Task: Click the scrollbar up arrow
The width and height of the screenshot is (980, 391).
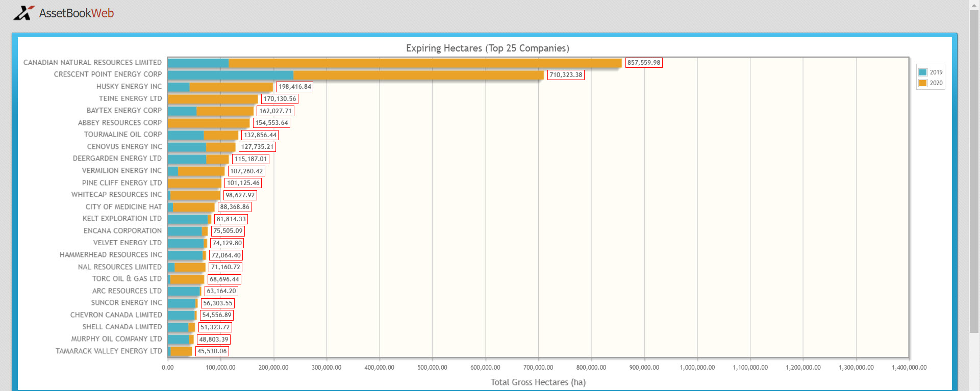Action: coord(974,4)
